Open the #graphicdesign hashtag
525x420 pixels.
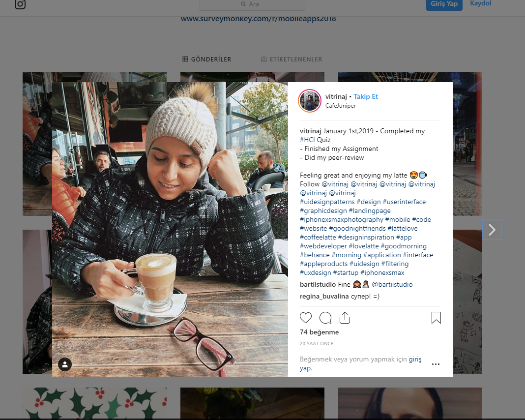(323, 210)
